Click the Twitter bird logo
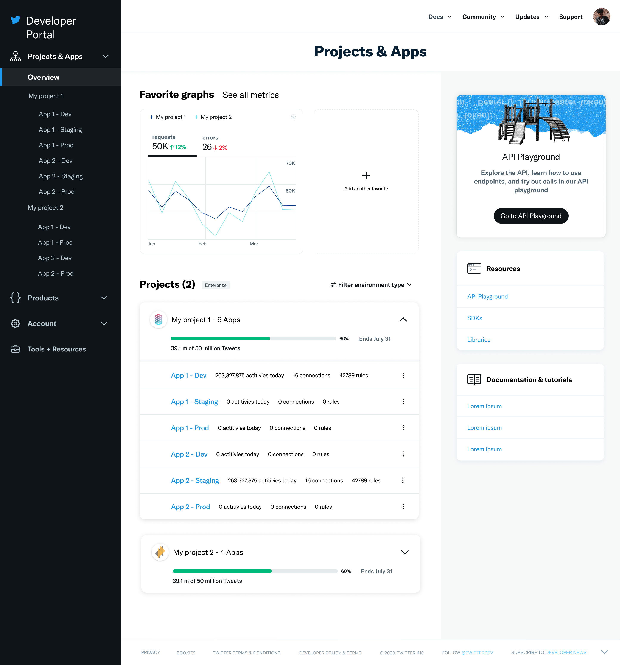 [15, 20]
